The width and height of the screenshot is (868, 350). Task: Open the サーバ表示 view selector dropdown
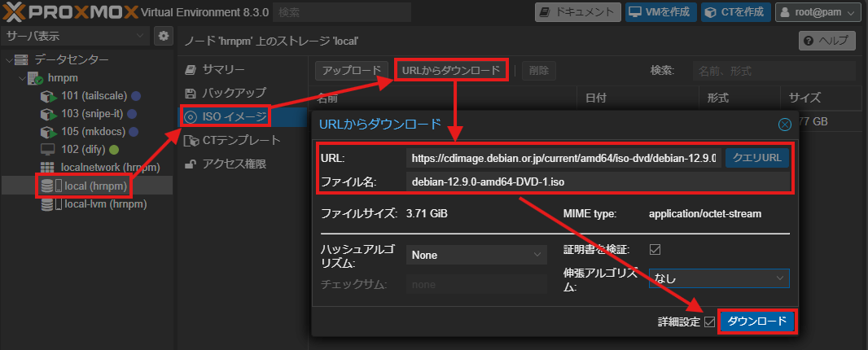coord(75,37)
